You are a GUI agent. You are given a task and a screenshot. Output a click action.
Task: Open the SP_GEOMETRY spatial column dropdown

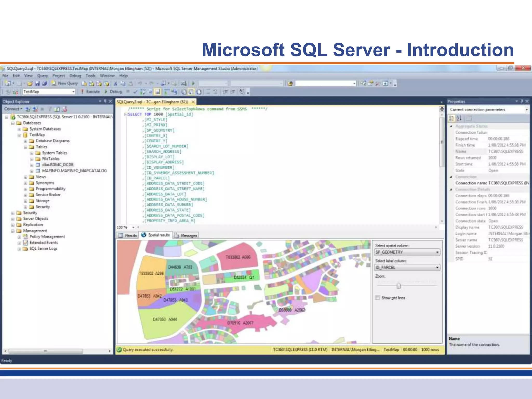pyautogui.click(x=437, y=252)
